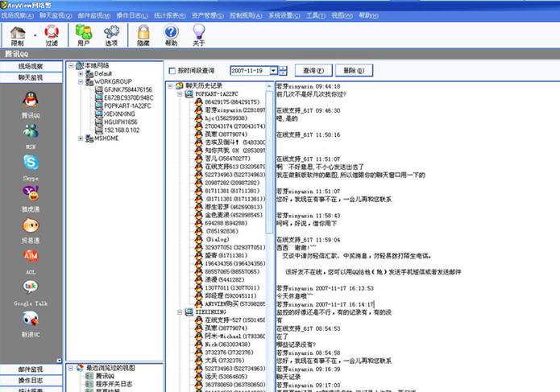Click the date field's up spinner arrow

tap(283, 68)
